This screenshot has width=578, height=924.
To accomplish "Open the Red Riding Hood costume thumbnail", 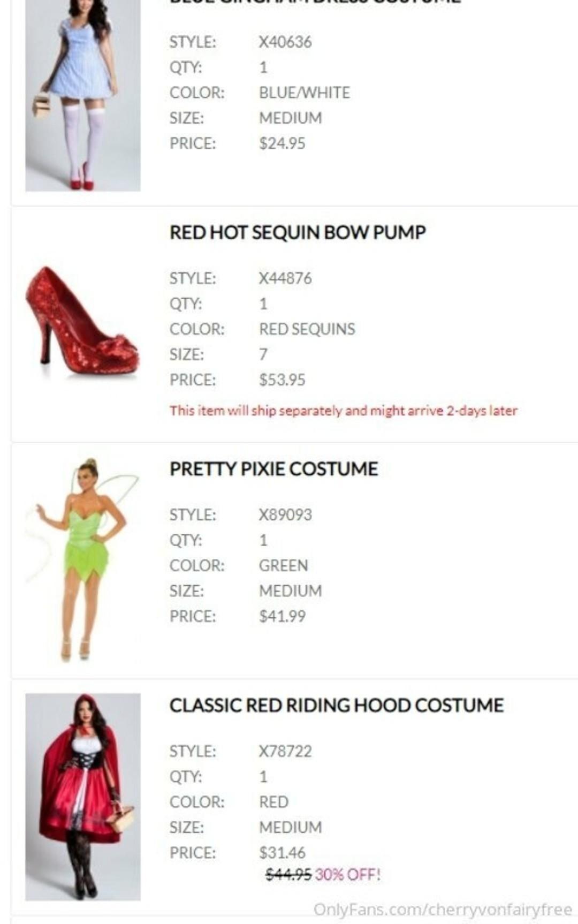I will 83,797.
